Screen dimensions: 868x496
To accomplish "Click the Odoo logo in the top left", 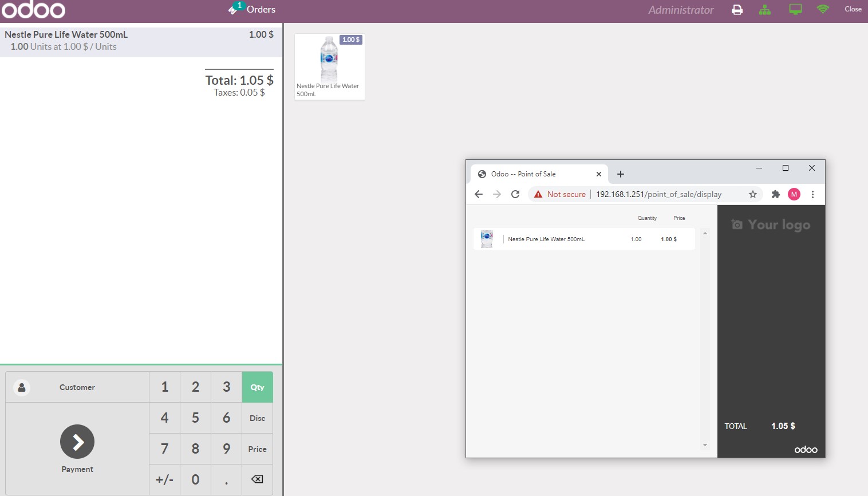I will point(34,9).
